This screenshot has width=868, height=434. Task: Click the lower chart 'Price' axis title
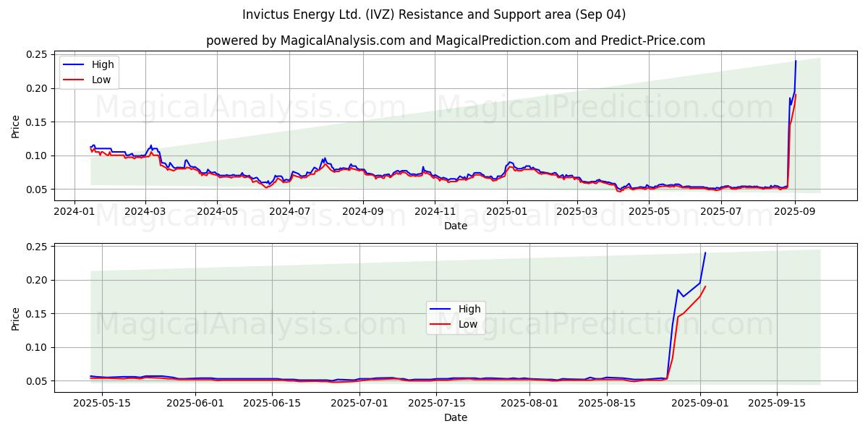(16, 318)
